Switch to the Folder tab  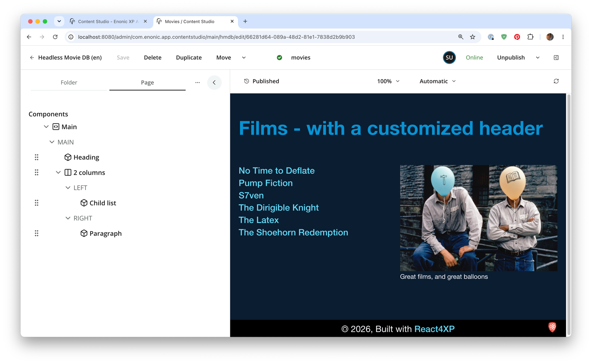coord(69,82)
